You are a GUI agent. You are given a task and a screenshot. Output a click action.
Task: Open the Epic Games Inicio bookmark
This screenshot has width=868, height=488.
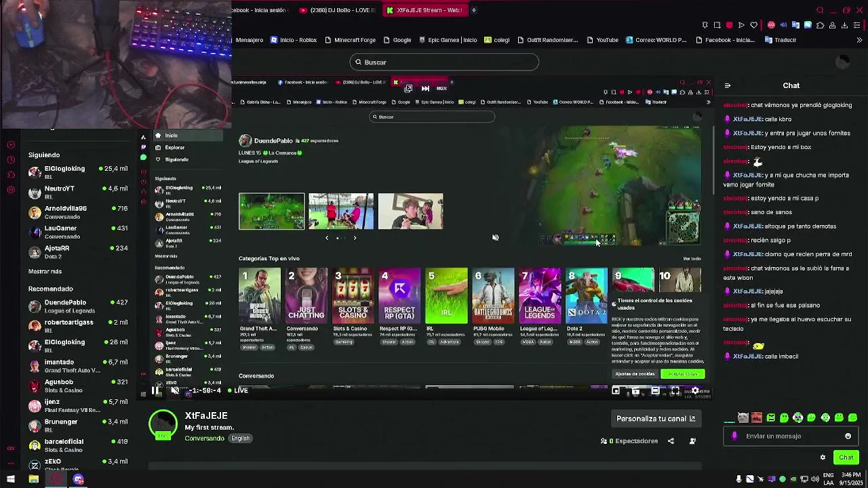448,40
